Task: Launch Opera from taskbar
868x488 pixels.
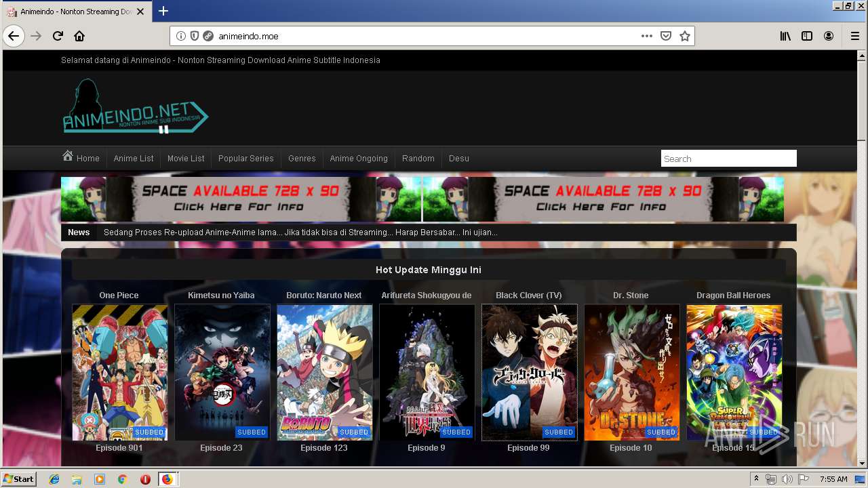Action: click(x=145, y=479)
